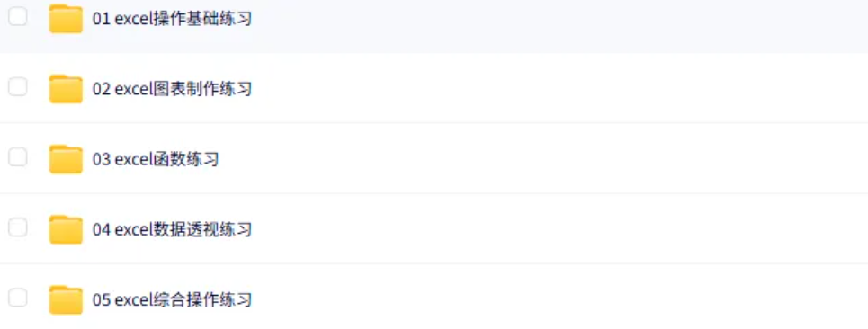Select the 05 excel综合操作练习 row's empty area
Screen dimensions: 868x329
coord(553,298)
